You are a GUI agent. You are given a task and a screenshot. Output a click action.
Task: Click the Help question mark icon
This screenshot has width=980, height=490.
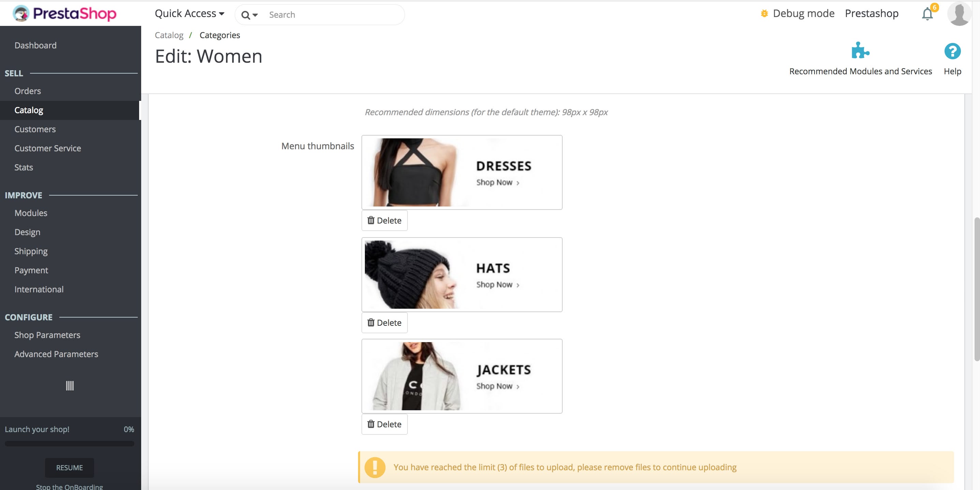(952, 51)
